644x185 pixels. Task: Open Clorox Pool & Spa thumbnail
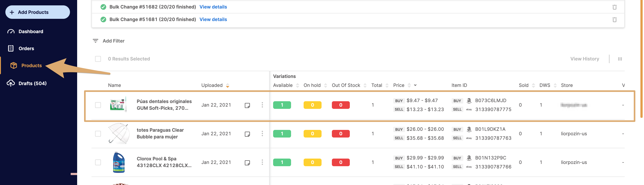pos(119,162)
